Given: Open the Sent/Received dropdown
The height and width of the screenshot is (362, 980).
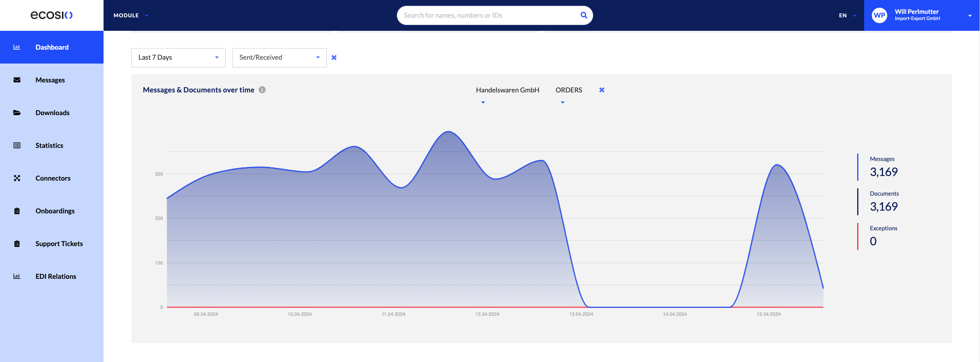Looking at the screenshot, I should (x=279, y=57).
